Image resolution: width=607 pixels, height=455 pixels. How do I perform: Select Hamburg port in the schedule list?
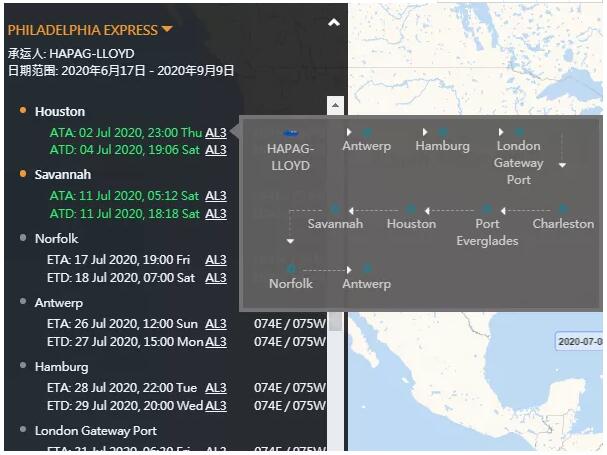(x=61, y=367)
